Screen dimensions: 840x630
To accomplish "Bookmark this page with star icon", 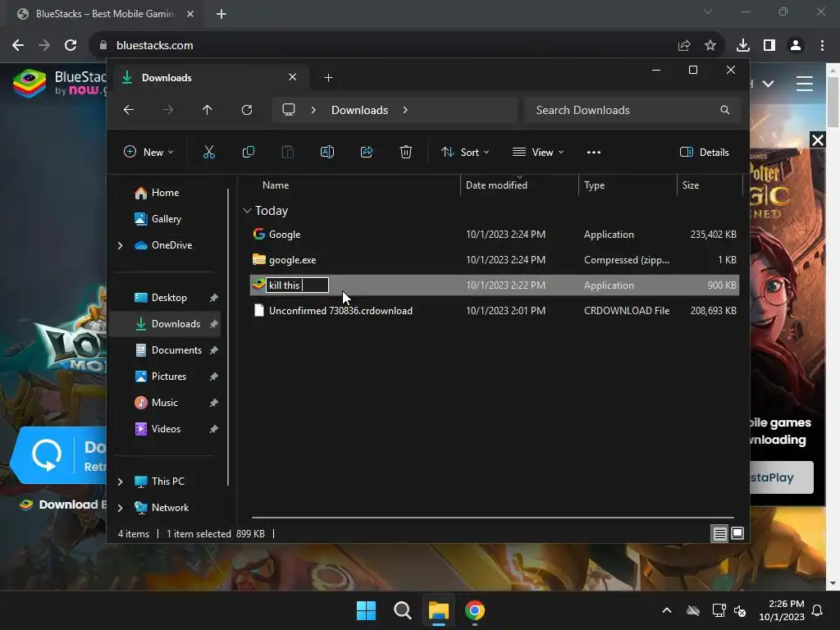I will (x=710, y=46).
